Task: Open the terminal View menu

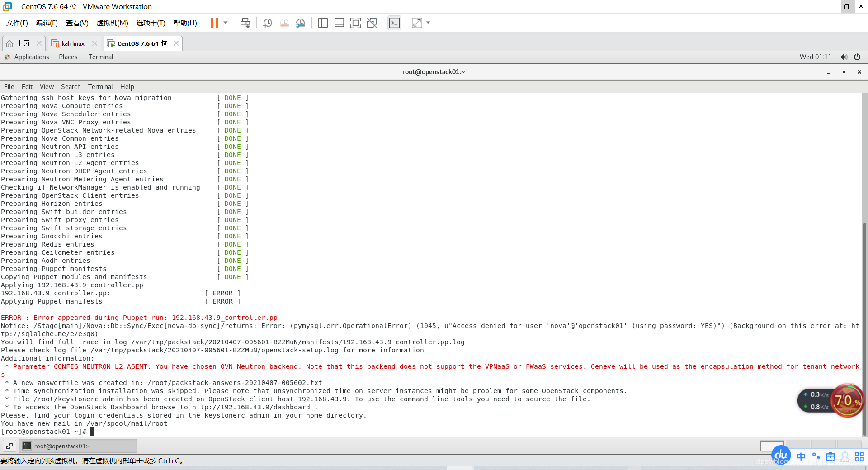Action: pos(47,87)
